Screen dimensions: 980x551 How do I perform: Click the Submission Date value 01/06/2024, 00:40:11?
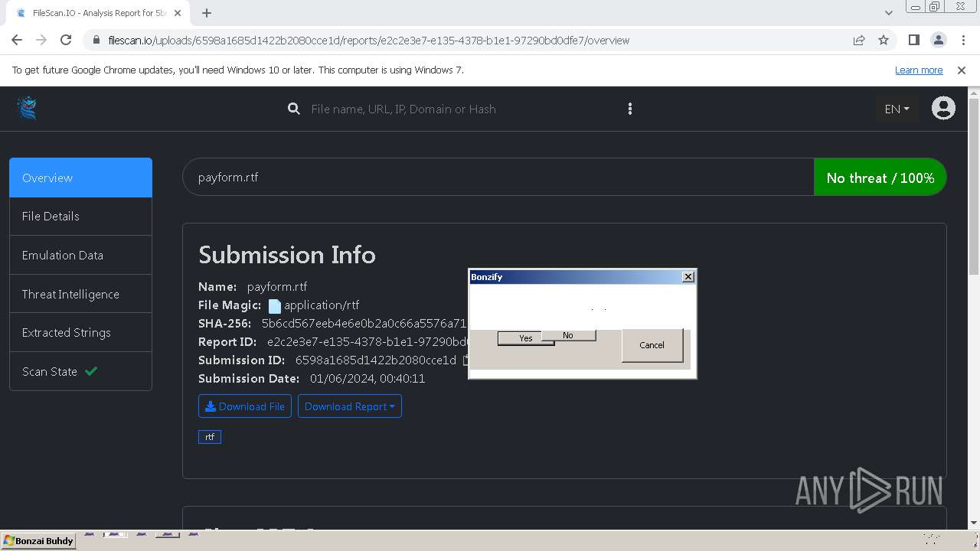pos(367,378)
